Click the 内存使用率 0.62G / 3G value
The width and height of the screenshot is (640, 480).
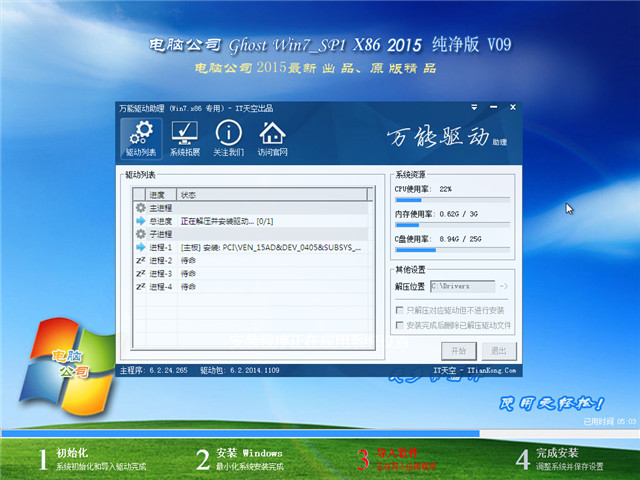pyautogui.click(x=458, y=214)
